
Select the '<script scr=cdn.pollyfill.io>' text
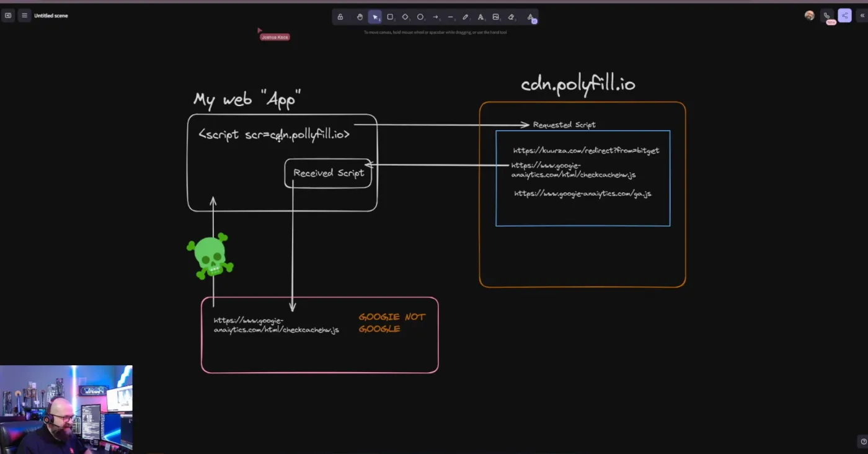coord(274,135)
